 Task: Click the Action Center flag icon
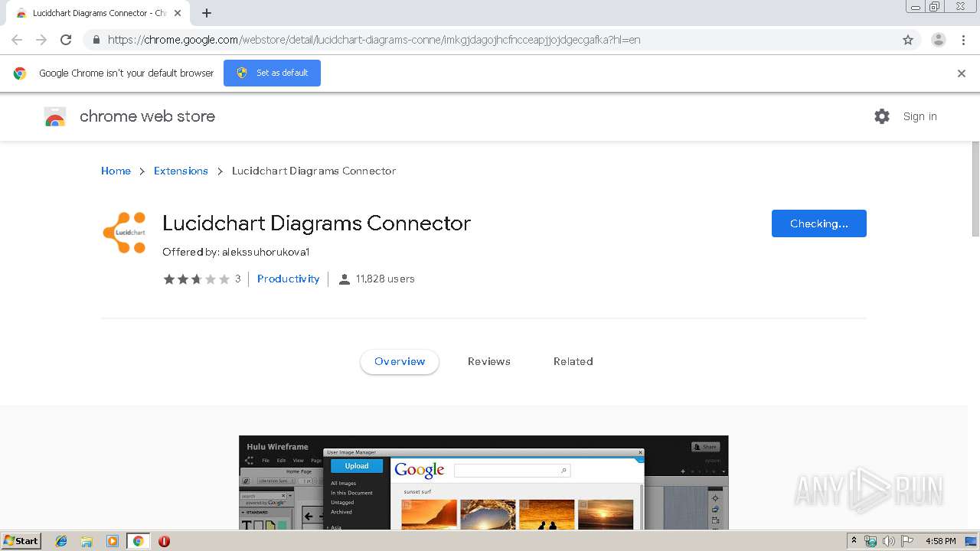[907, 541]
